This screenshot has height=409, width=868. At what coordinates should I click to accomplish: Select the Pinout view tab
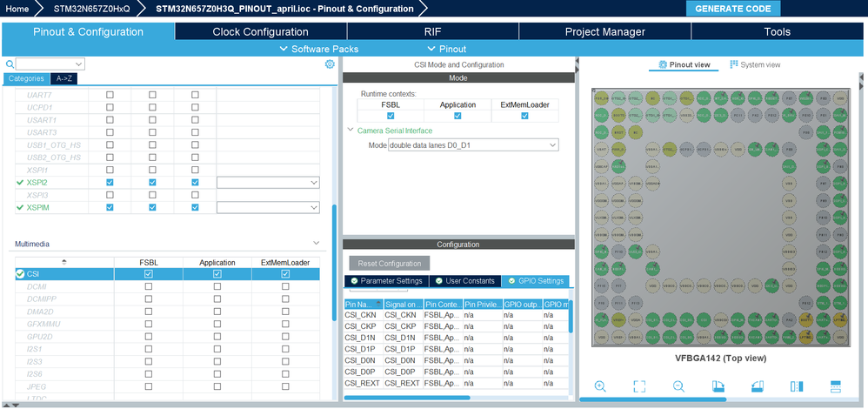tap(684, 65)
